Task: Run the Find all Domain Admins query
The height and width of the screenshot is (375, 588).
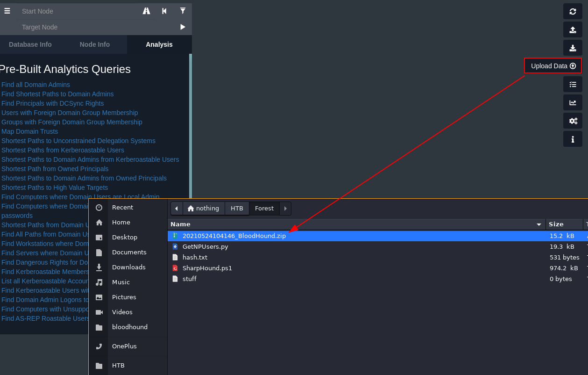Action: coord(35,85)
